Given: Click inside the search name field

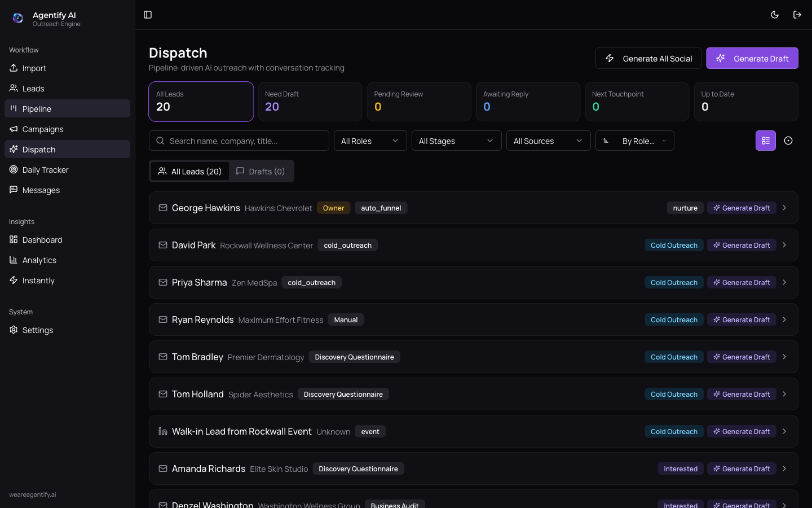Looking at the screenshot, I should pos(239,140).
